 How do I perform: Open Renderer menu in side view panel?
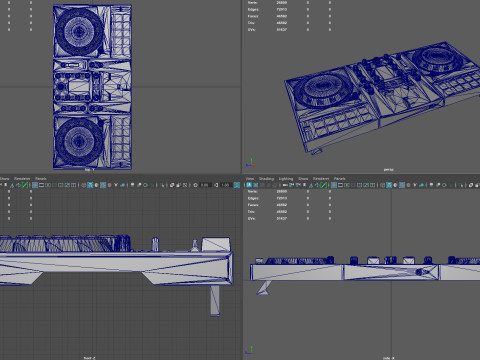tap(321, 179)
